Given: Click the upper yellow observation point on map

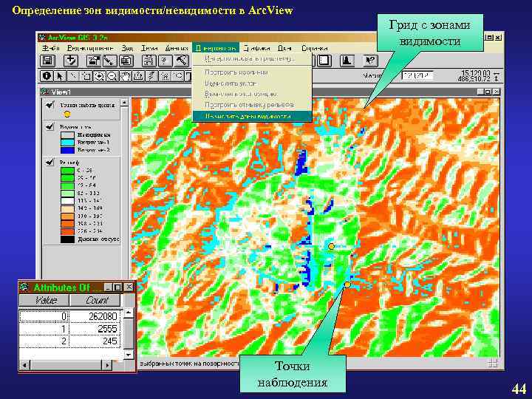Looking at the screenshot, I should click(332, 246).
